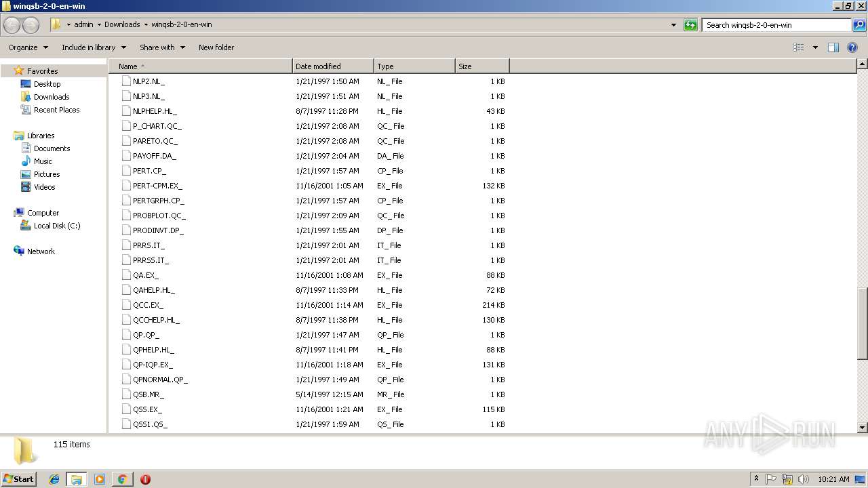Click the file icon of NLPHELP.HL_

(x=126, y=111)
